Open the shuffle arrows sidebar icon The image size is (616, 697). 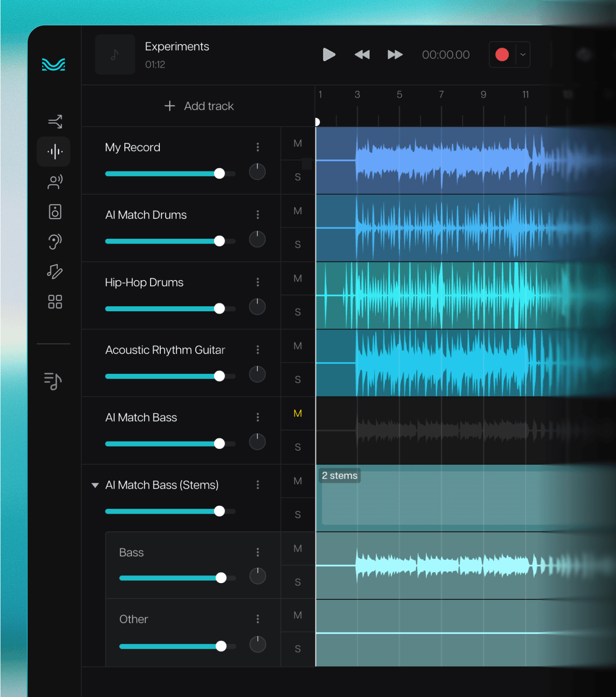coord(54,122)
